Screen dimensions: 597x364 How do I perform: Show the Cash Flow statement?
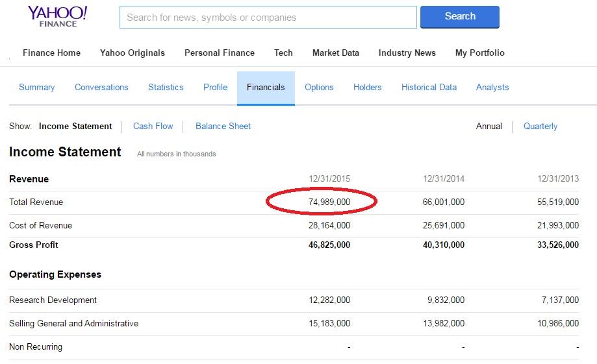tap(153, 127)
